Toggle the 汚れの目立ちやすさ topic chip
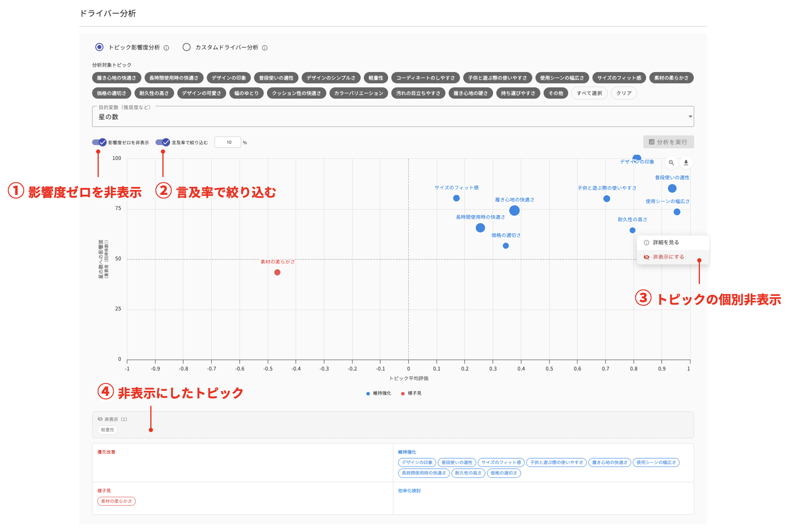Viewport: 794px width, 532px height. pos(418,93)
